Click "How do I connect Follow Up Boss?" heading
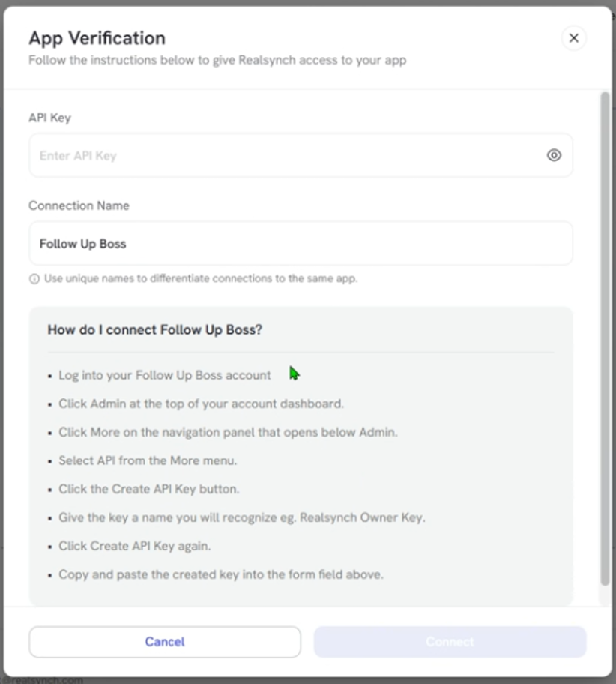This screenshot has height=684, width=616. pos(155,329)
